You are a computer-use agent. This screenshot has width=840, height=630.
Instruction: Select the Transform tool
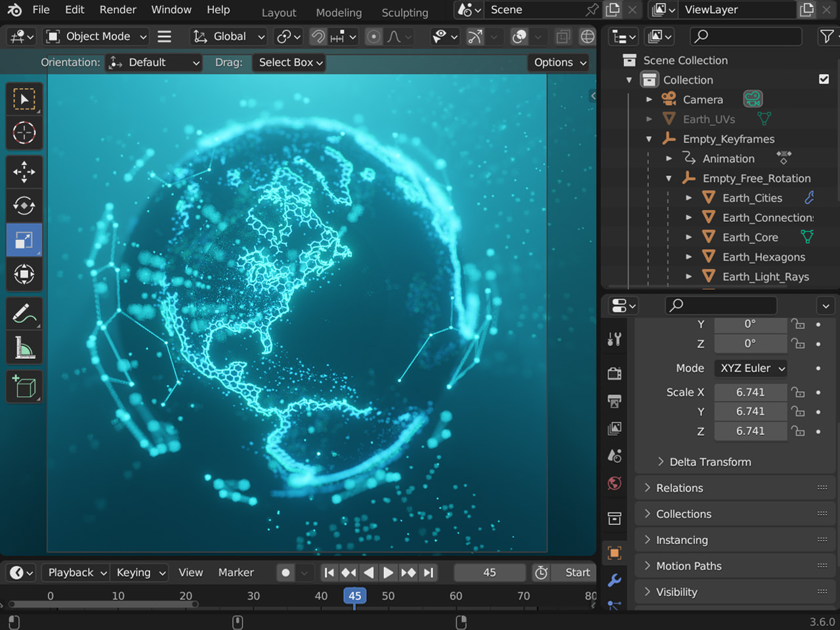click(x=24, y=274)
